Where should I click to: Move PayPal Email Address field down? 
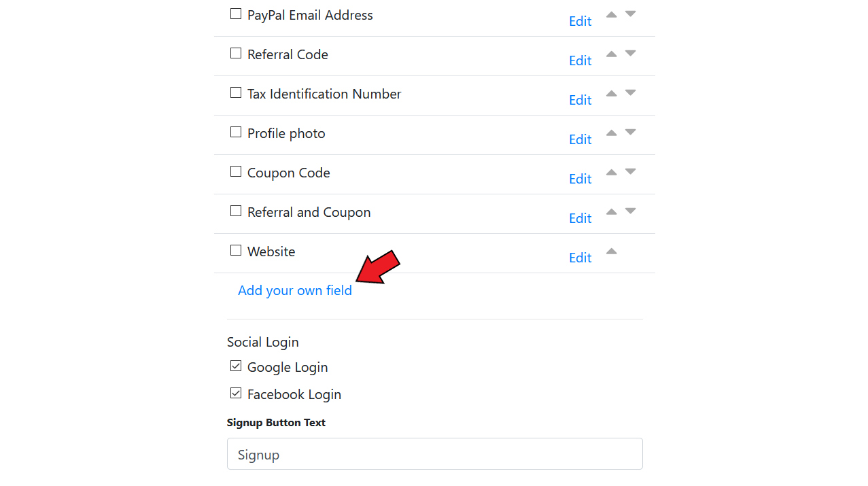630,14
